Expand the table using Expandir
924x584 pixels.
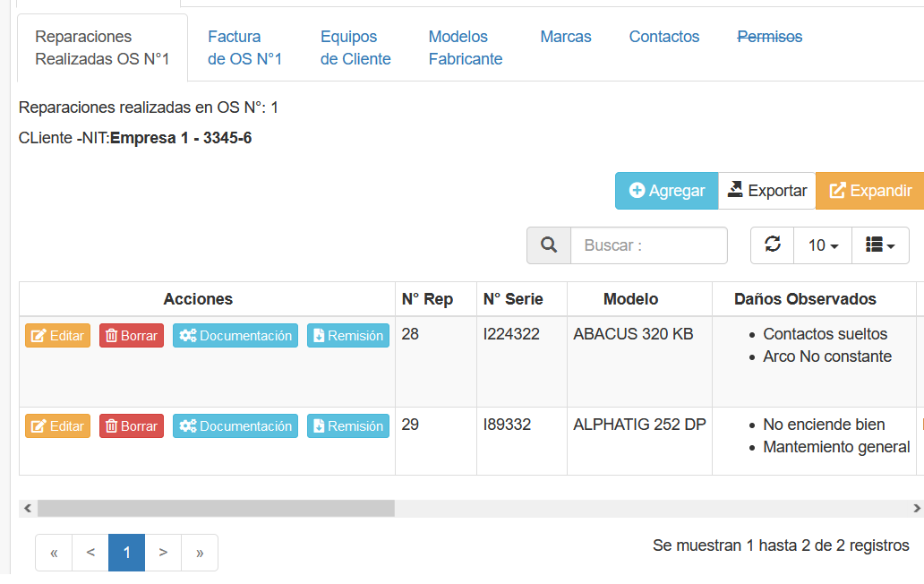(869, 191)
